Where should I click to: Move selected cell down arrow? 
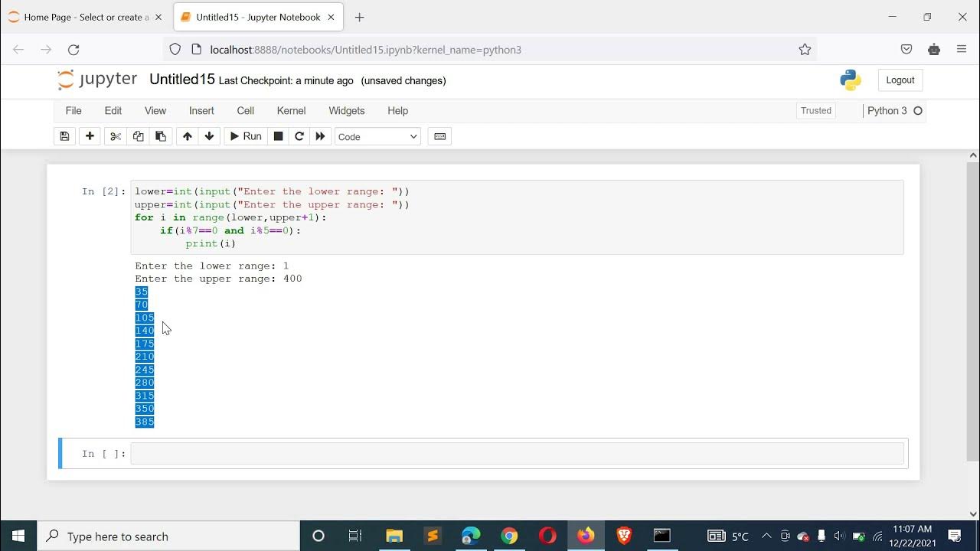[209, 136]
